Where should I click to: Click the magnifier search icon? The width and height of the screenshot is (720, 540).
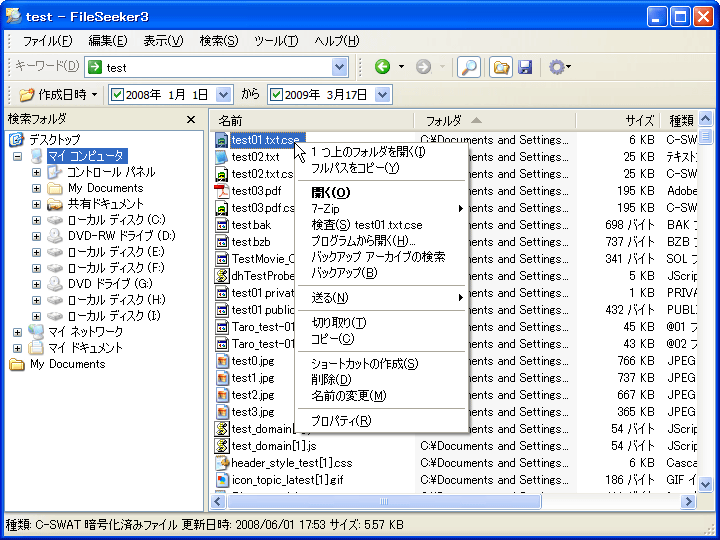468,68
